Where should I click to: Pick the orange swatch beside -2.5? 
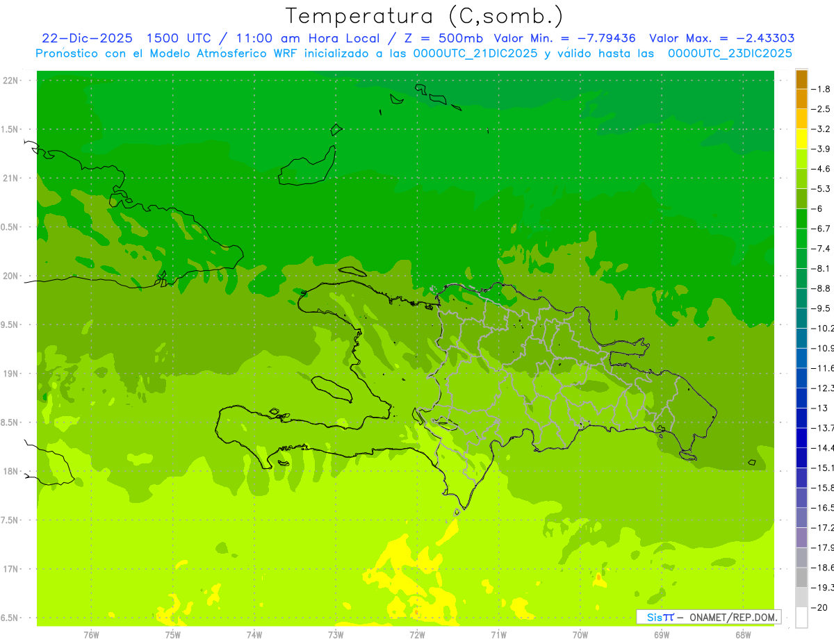click(801, 99)
